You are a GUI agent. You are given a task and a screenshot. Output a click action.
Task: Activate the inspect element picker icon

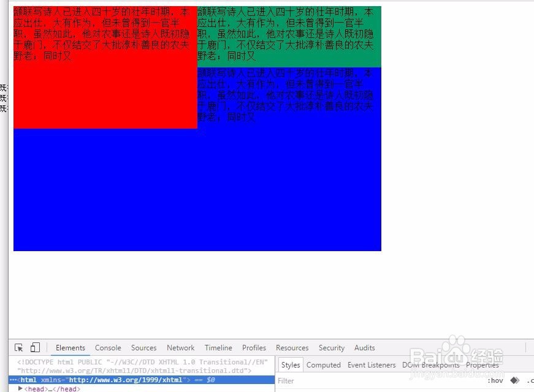(x=19, y=347)
